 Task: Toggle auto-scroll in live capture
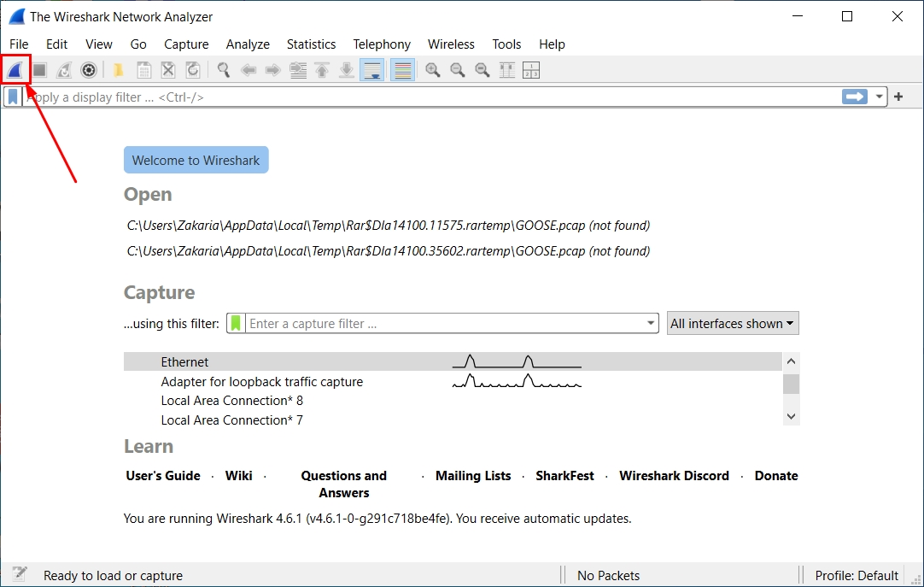point(371,70)
